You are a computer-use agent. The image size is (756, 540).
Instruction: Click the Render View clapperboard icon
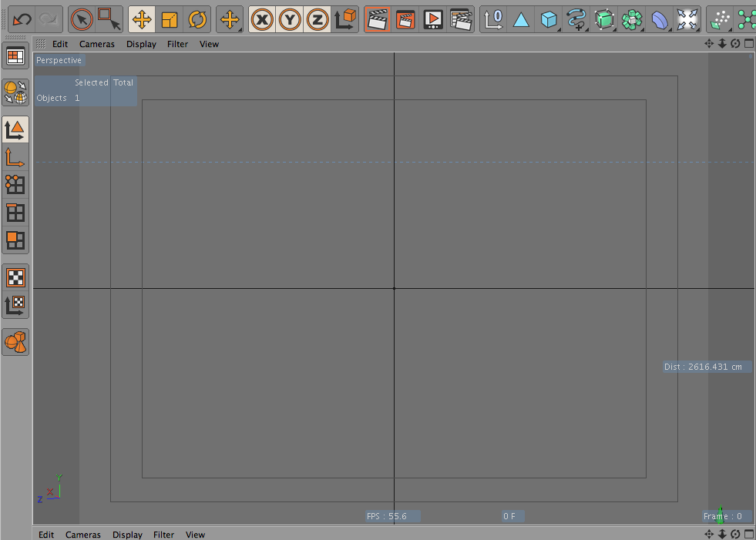coord(377,19)
